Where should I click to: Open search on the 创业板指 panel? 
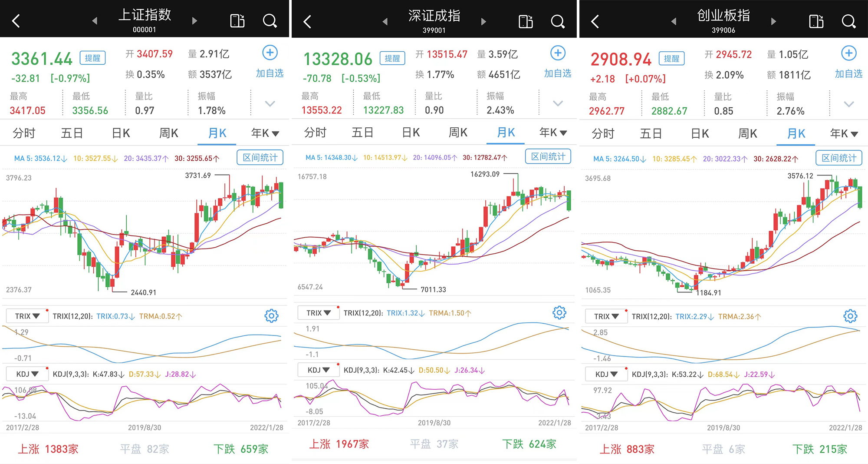point(848,20)
